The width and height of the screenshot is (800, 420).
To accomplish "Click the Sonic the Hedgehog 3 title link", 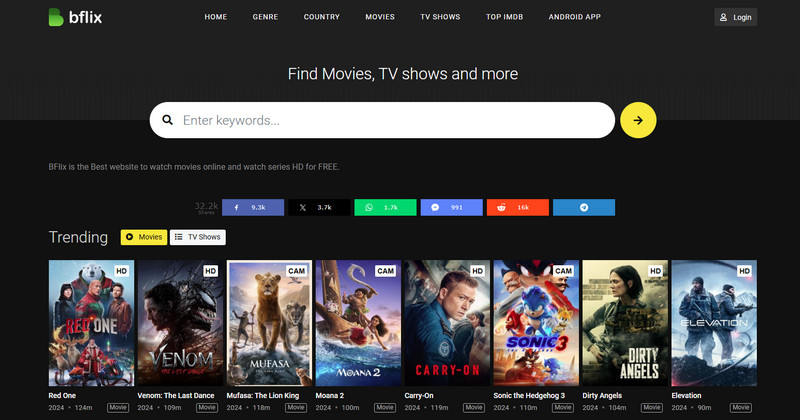I will (x=529, y=396).
